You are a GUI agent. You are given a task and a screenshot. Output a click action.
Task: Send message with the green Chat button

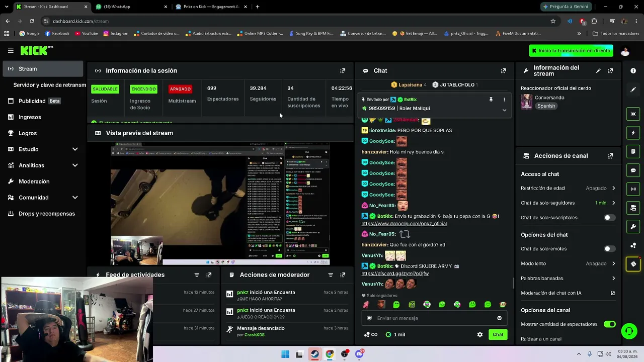coord(498,334)
